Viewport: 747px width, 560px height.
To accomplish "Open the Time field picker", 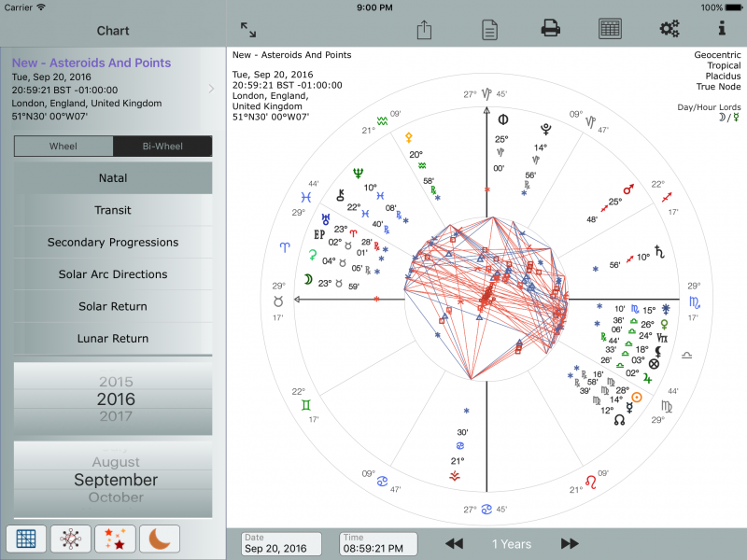I will pyautogui.click(x=377, y=543).
